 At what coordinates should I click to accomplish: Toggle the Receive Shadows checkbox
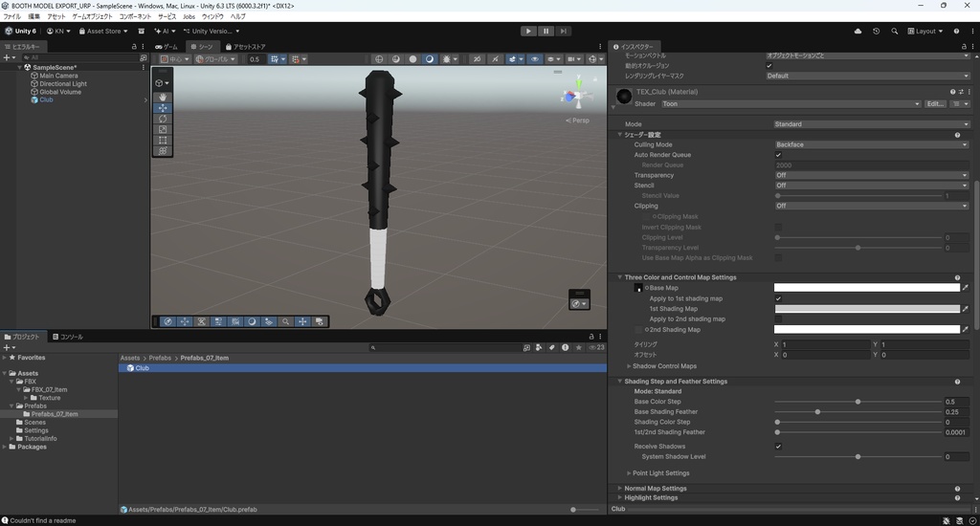click(x=778, y=447)
